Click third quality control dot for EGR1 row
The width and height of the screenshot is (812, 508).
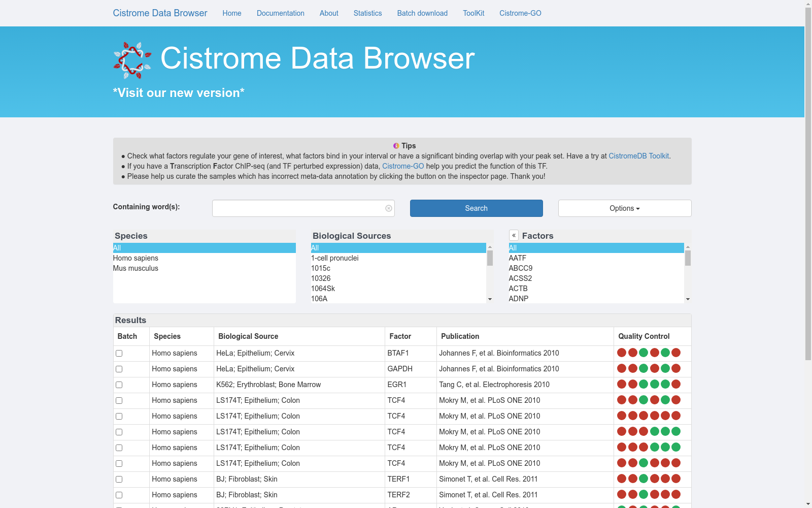(x=644, y=385)
